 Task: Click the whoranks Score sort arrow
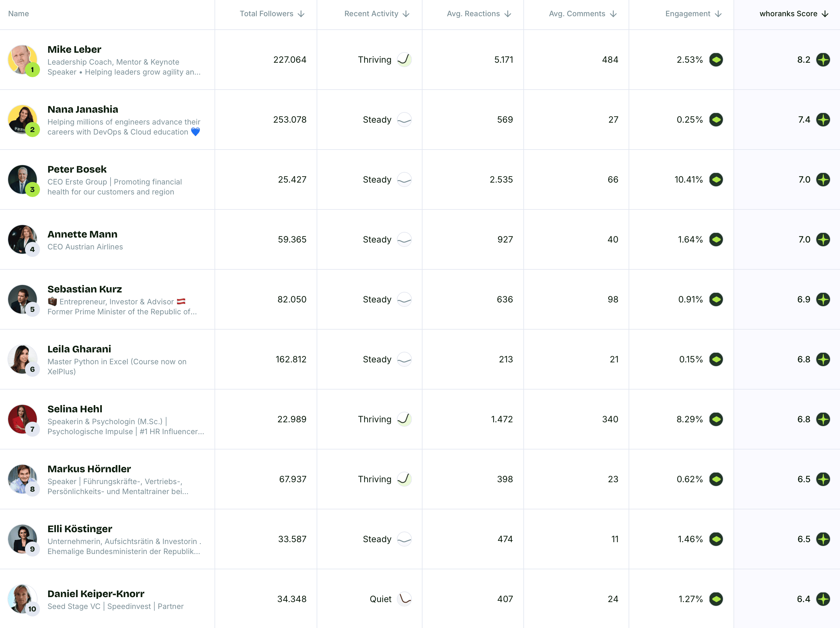[825, 14]
